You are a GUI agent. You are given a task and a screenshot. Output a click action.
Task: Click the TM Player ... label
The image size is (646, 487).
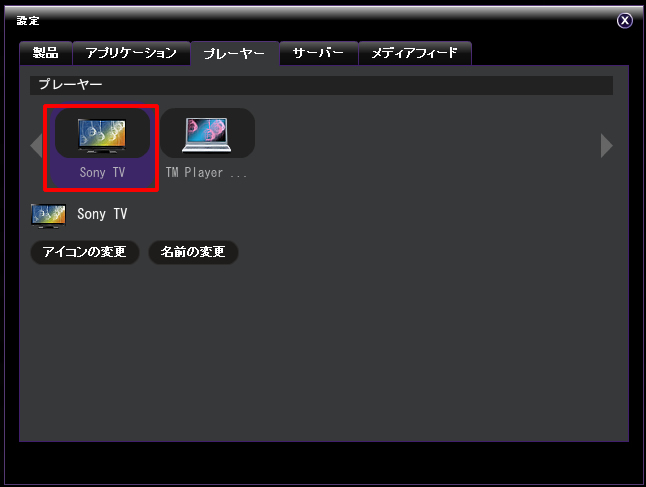pyautogui.click(x=206, y=173)
